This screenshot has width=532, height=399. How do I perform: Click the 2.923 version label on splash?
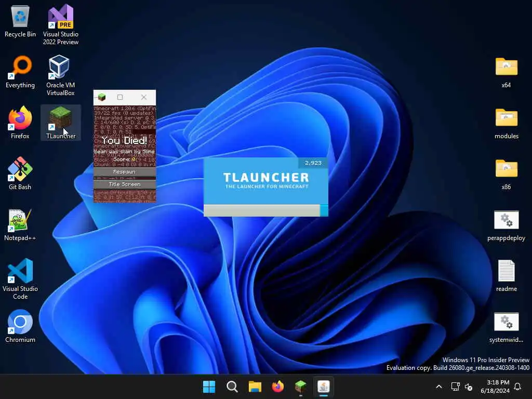tap(313, 163)
